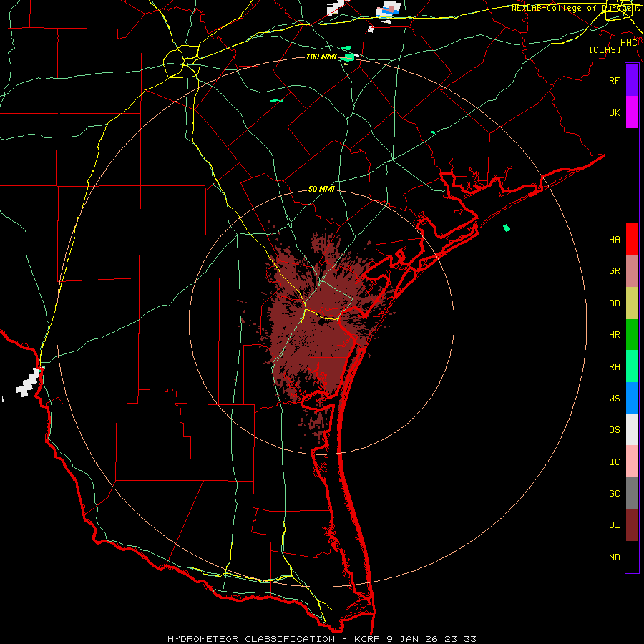This screenshot has width=644, height=644.
Task: Click the WS legend label
Action: click(614, 398)
